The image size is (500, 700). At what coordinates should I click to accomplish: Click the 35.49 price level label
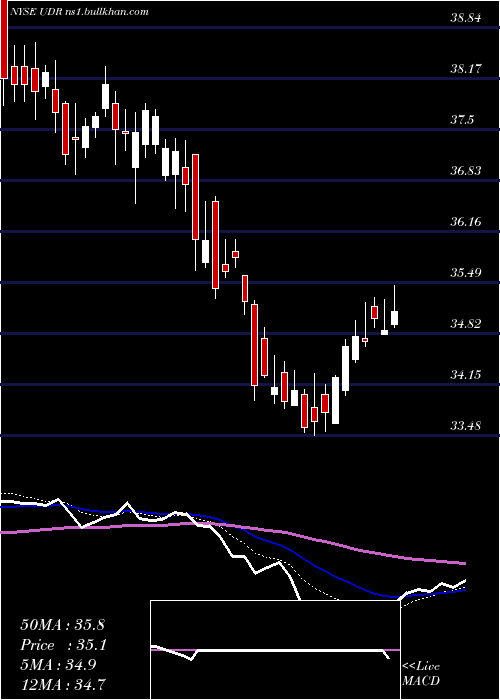click(x=466, y=273)
